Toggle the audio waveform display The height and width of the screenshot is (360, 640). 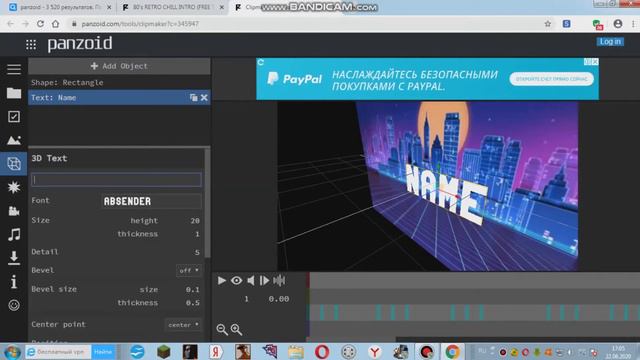279,280
